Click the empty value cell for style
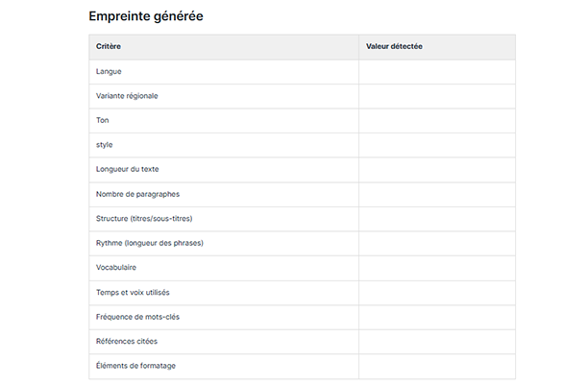 437,145
